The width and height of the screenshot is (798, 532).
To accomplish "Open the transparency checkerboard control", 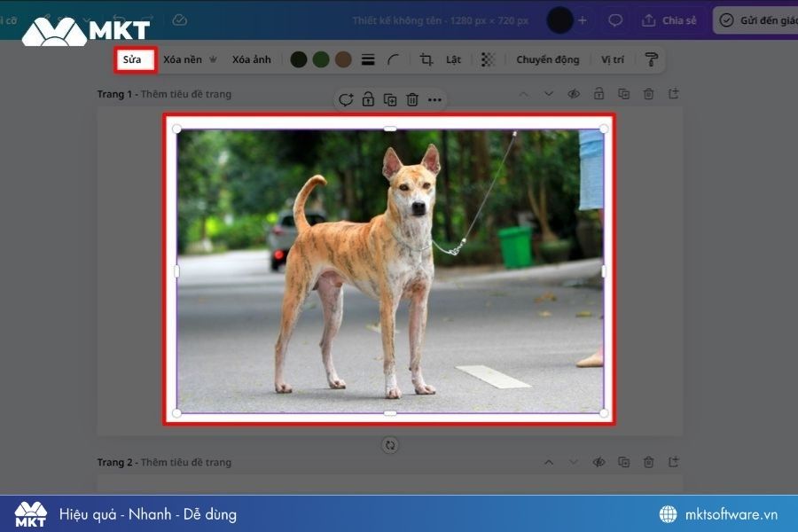I will pos(486,59).
